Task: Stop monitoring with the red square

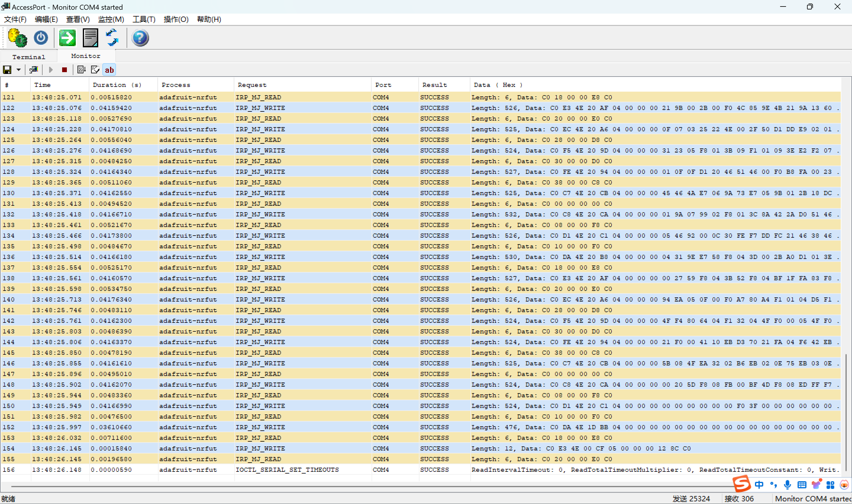Action: click(64, 70)
